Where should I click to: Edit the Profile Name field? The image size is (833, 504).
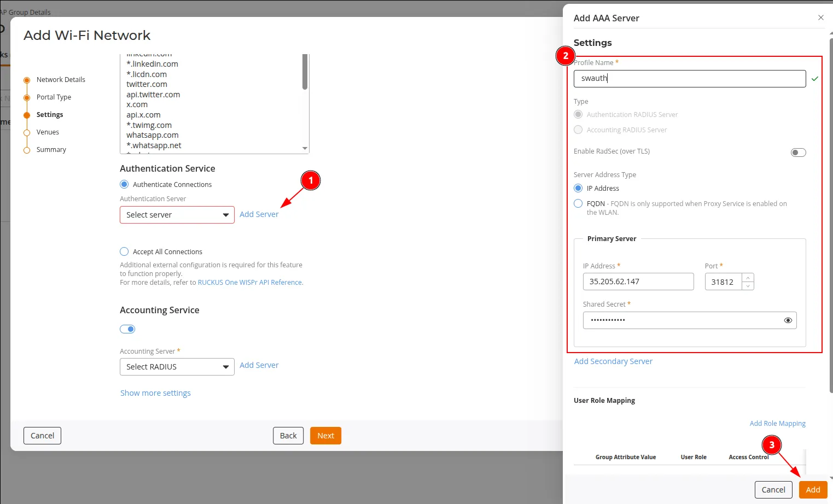click(x=690, y=79)
